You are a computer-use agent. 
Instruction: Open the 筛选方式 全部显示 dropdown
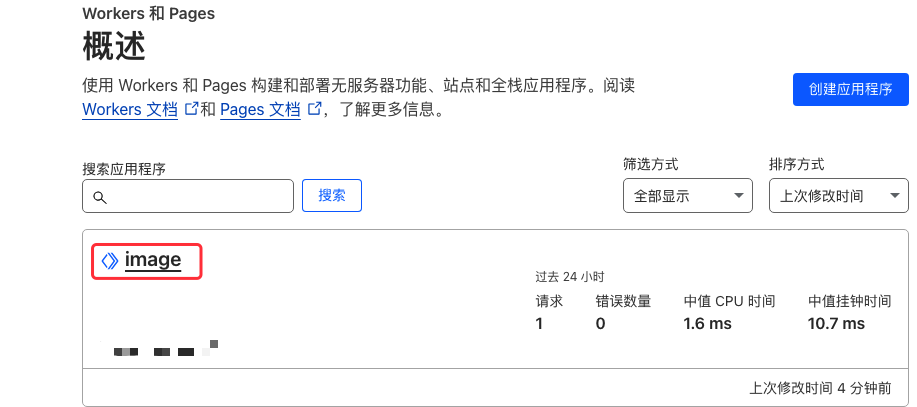coord(688,196)
